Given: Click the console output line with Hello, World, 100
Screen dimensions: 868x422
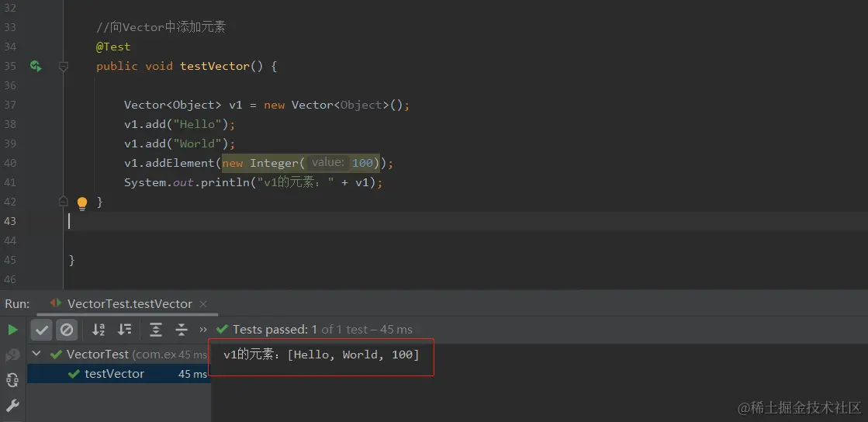Looking at the screenshot, I should pyautogui.click(x=321, y=355).
